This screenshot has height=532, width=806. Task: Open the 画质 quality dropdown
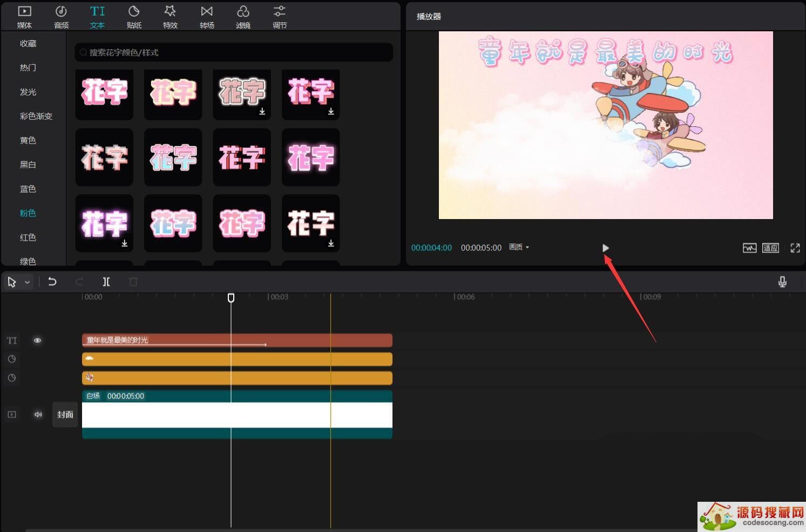(519, 247)
